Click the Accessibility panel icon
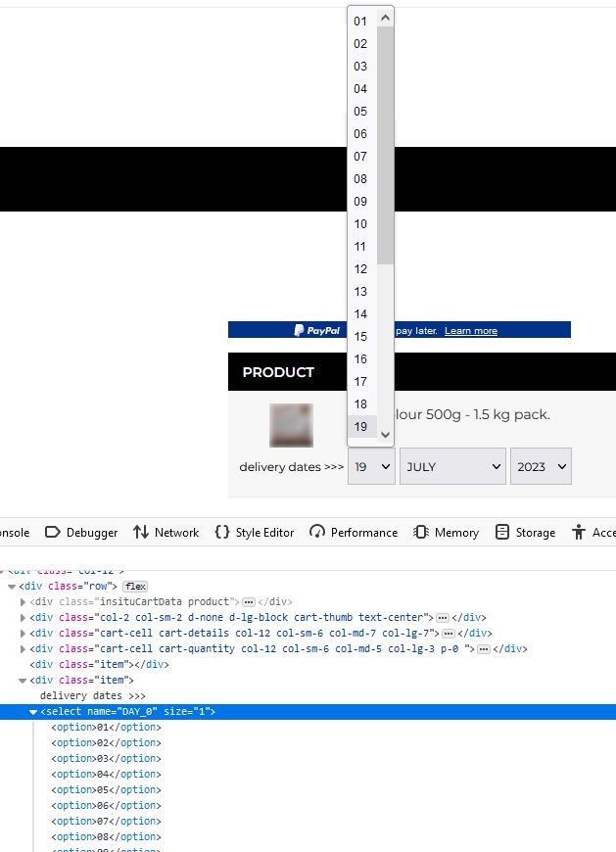Viewport: 616px width, 852px height. [578, 532]
